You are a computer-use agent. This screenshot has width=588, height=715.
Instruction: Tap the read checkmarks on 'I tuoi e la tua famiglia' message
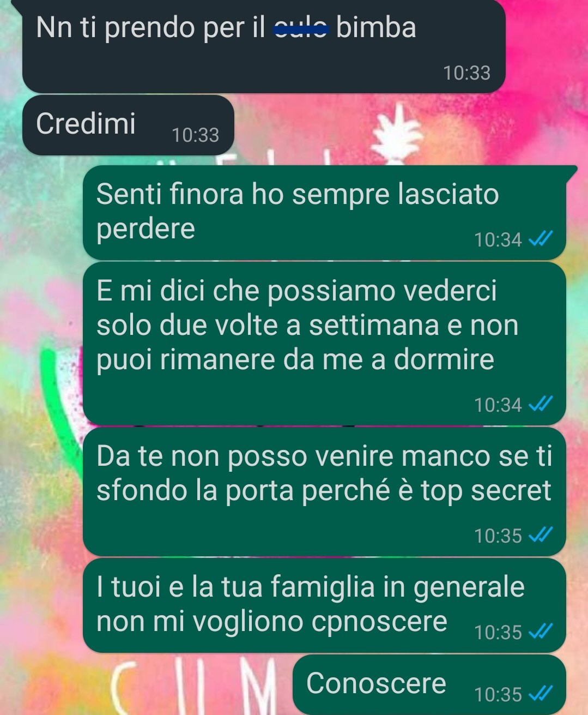click(x=542, y=632)
